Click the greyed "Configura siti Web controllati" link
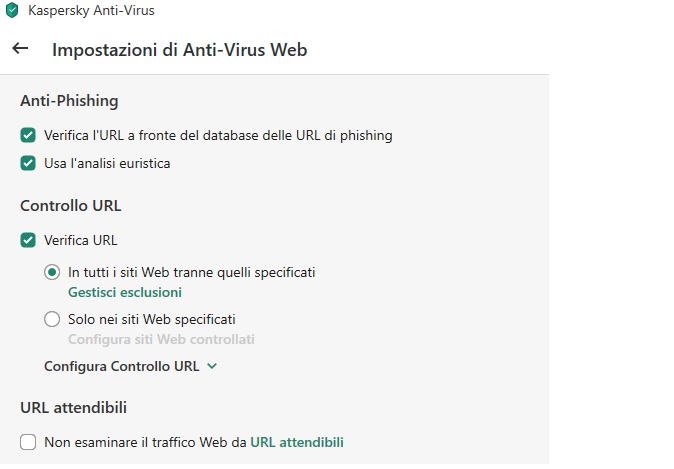The height and width of the screenshot is (469, 674). 161,339
